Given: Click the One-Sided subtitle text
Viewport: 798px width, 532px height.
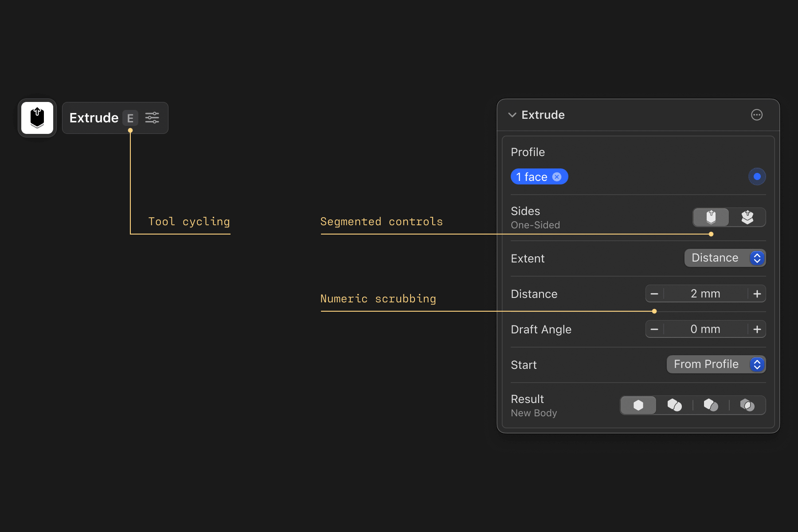Looking at the screenshot, I should click(x=535, y=225).
